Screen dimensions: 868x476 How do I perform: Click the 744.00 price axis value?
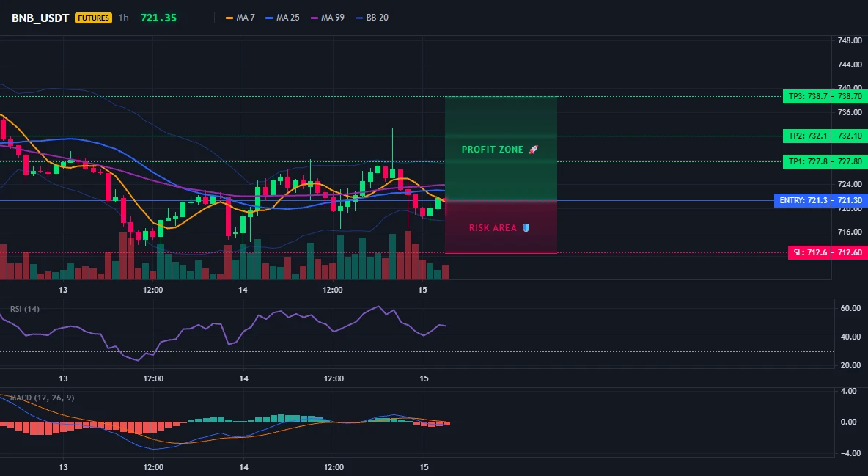point(850,65)
